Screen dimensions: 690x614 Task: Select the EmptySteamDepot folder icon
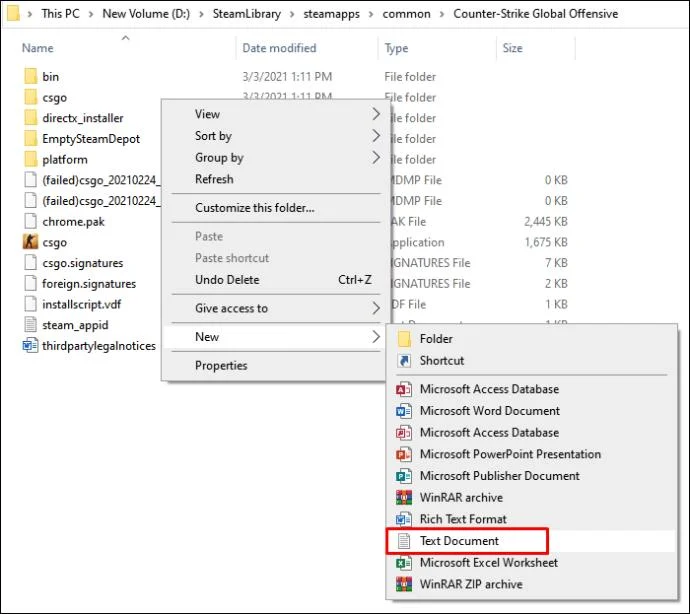point(30,138)
